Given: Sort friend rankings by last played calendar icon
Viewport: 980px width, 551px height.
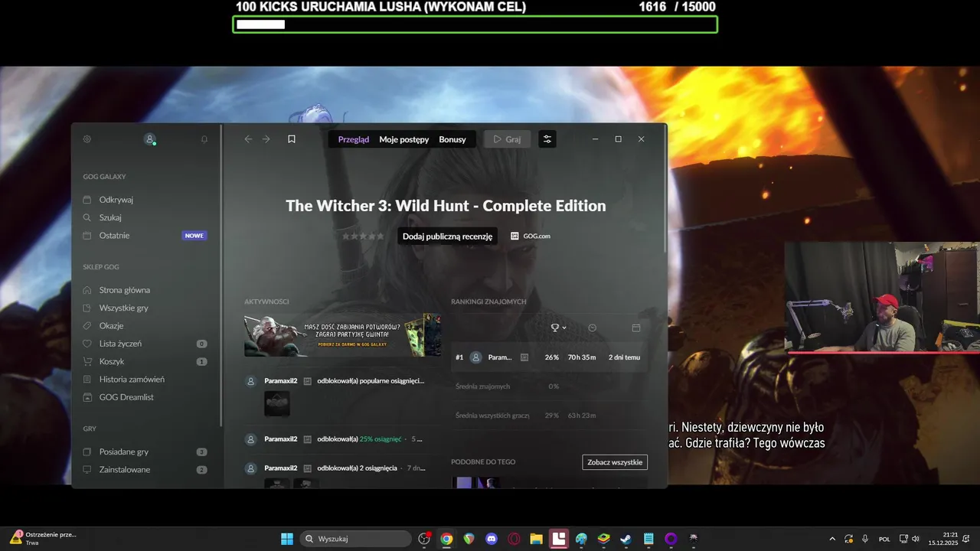Looking at the screenshot, I should point(635,328).
